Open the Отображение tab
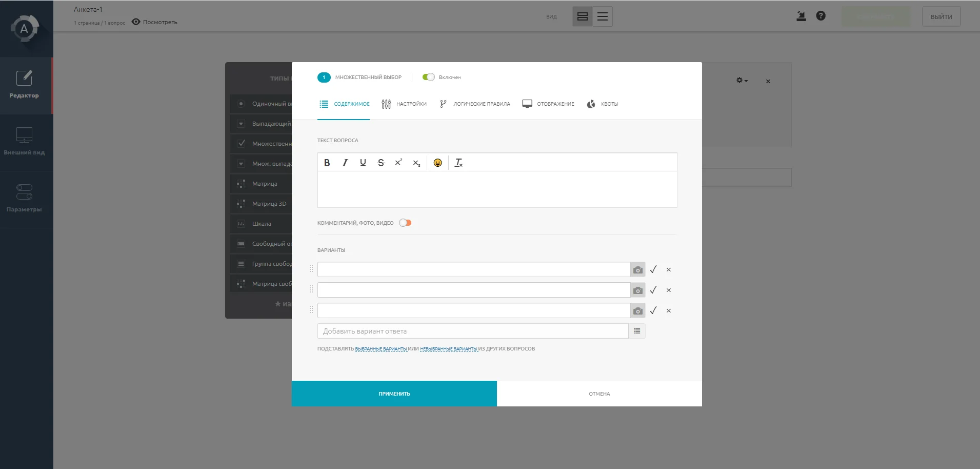Image resolution: width=980 pixels, height=469 pixels. pyautogui.click(x=548, y=104)
